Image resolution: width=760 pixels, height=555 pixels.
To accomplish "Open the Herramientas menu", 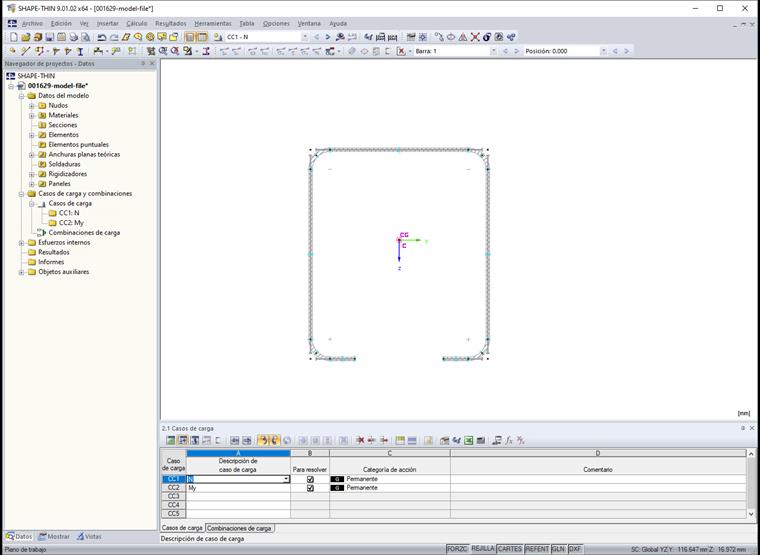I will [213, 23].
